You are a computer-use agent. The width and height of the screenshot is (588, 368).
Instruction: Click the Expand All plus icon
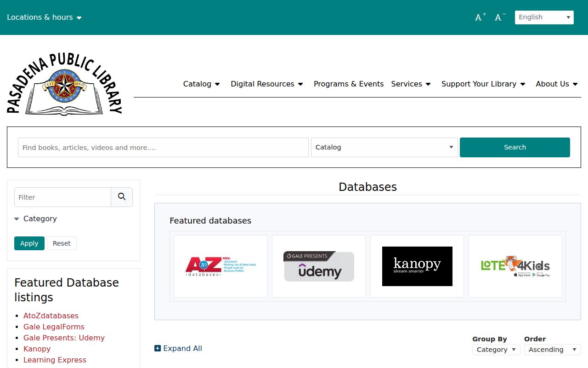coord(158,348)
